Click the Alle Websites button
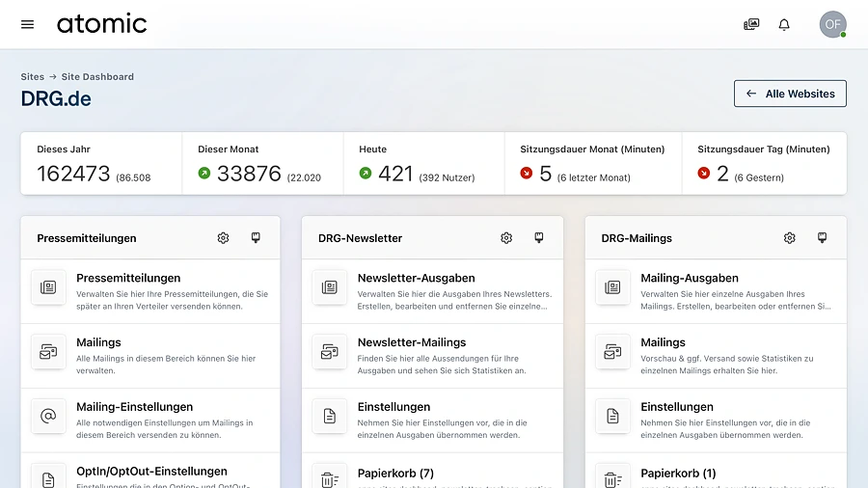Viewport: 868px width, 488px height. (790, 94)
